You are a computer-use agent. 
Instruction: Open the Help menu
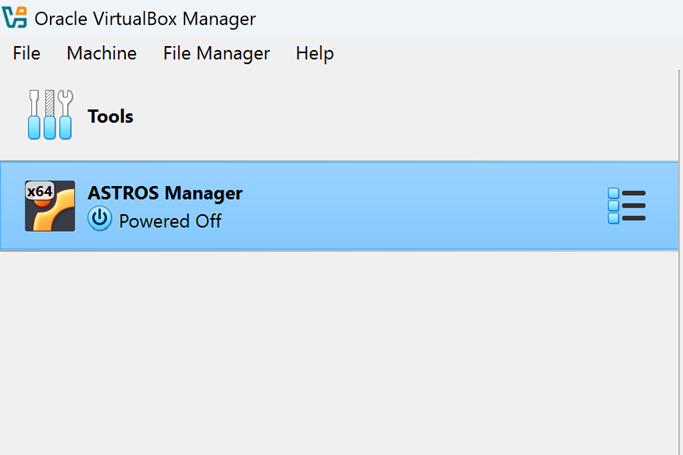314,54
